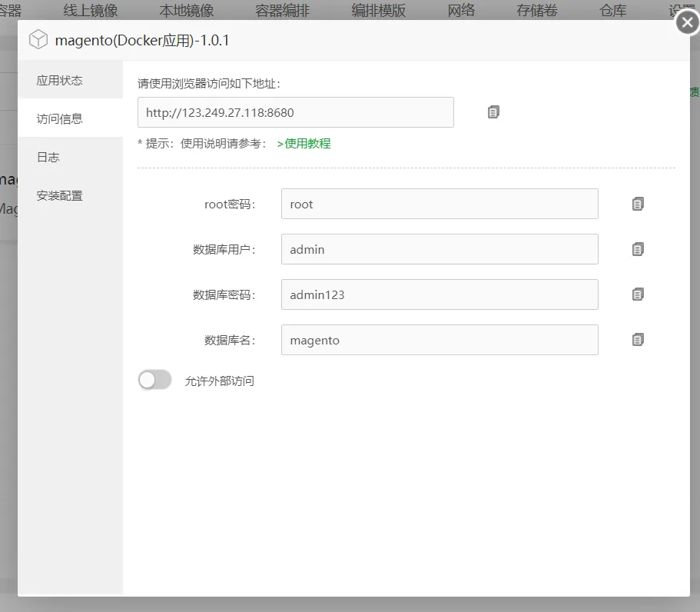Image resolution: width=700 pixels, height=612 pixels.
Task: Go to 本地镜像 tab in background
Action: 187,10
